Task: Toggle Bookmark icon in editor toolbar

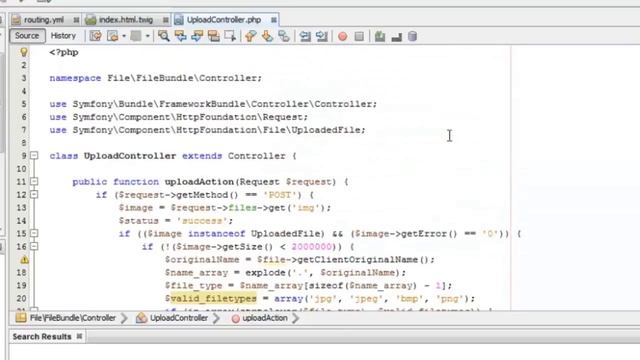Action: tap(284, 36)
